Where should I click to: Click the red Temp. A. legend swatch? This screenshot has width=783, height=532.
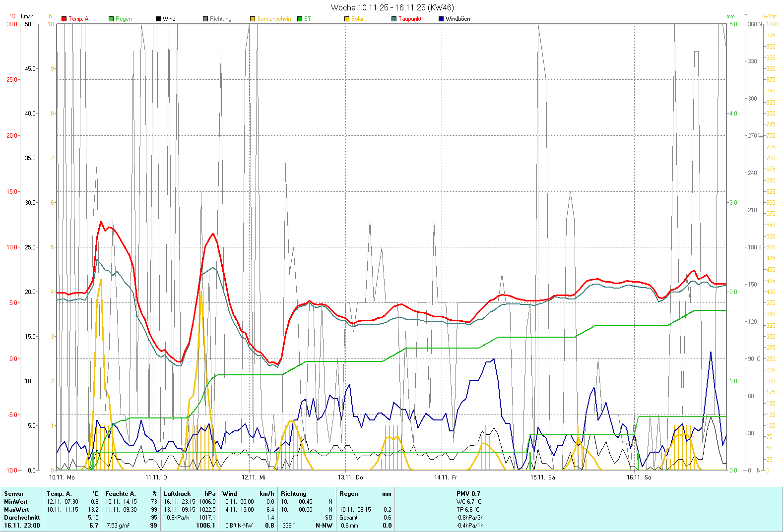64,19
